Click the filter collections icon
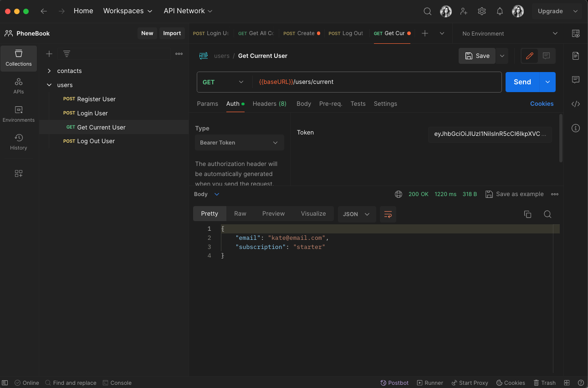The width and height of the screenshot is (588, 388). click(66, 54)
